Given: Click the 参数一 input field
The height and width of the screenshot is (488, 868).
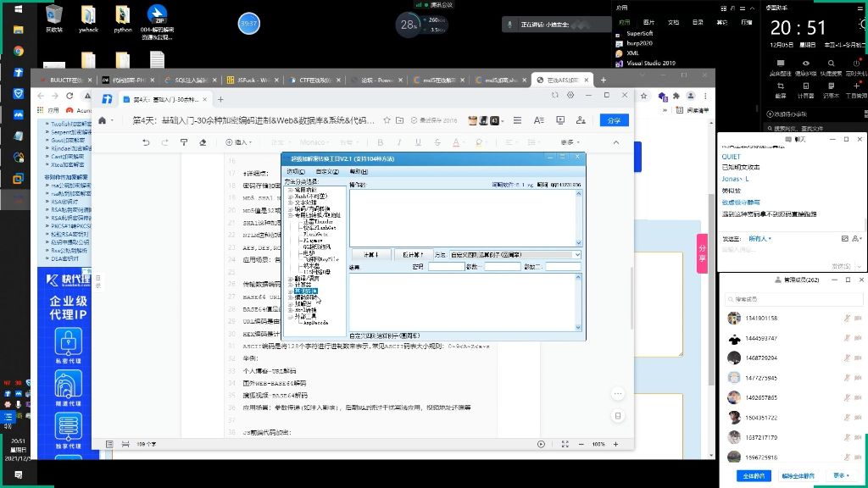Looking at the screenshot, I should pos(502,267).
